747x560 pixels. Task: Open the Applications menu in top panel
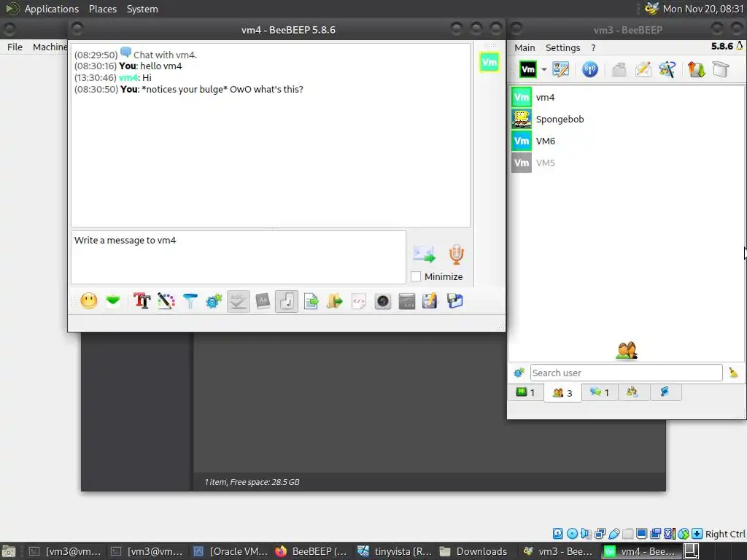(52, 9)
